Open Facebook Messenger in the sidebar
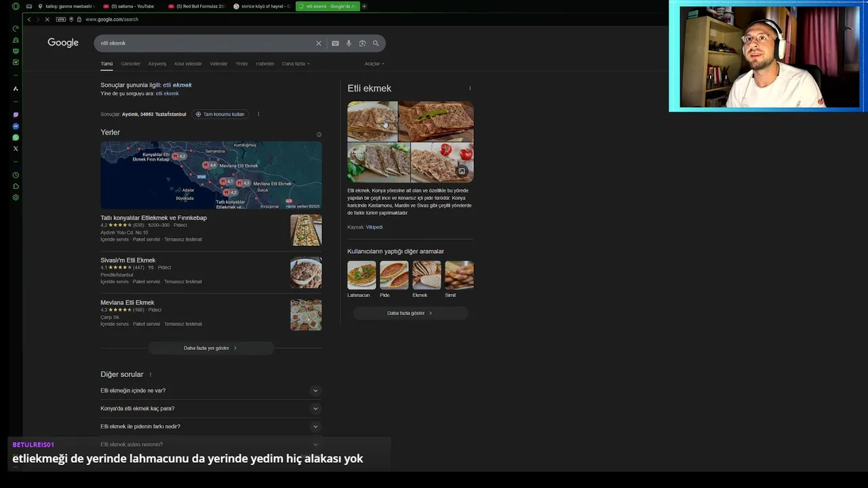 pos(16,126)
